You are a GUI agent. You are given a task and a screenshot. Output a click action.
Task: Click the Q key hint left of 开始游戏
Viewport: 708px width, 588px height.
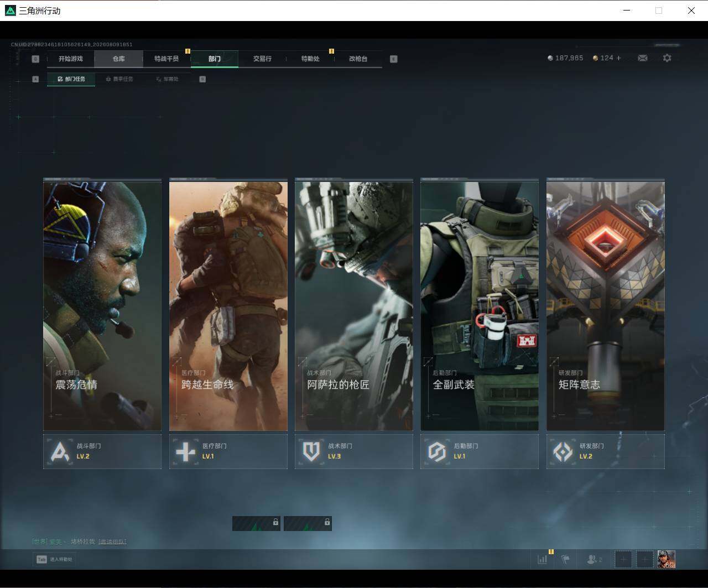tap(36, 59)
